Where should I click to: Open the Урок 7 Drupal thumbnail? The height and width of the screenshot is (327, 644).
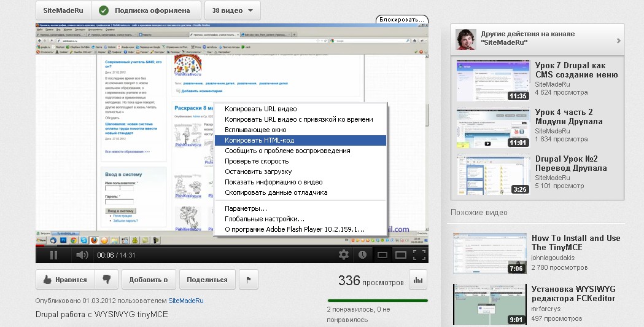493,81
